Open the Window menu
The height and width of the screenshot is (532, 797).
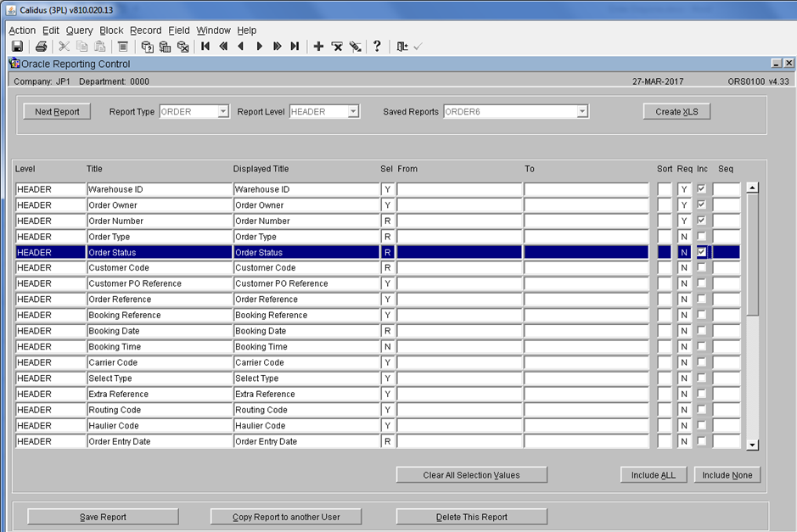point(214,31)
